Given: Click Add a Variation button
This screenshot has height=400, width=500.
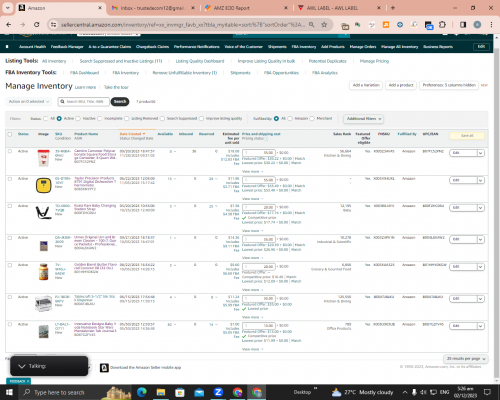Looking at the screenshot, I should pyautogui.click(x=366, y=85).
